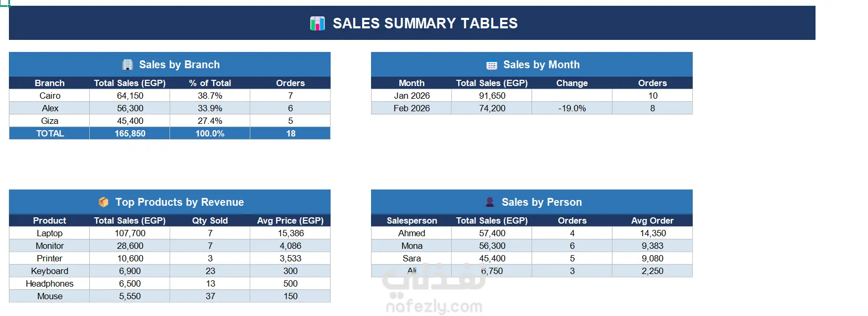868x316 pixels.
Task: Click the Jan 2026 month cell
Action: [x=412, y=96]
